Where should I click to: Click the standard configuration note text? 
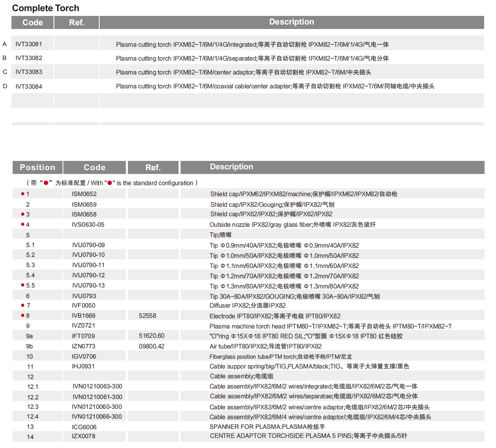pos(112,183)
